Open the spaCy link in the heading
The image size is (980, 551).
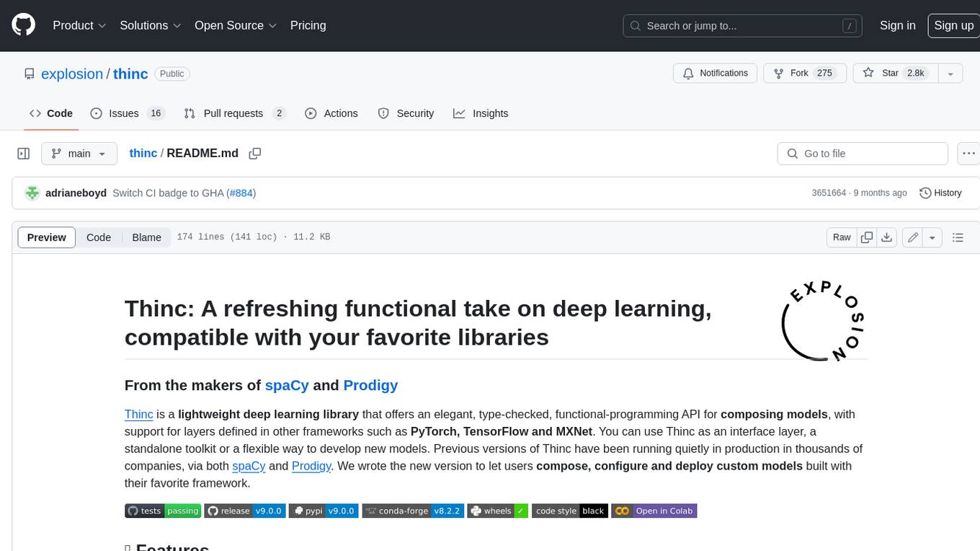pos(287,385)
